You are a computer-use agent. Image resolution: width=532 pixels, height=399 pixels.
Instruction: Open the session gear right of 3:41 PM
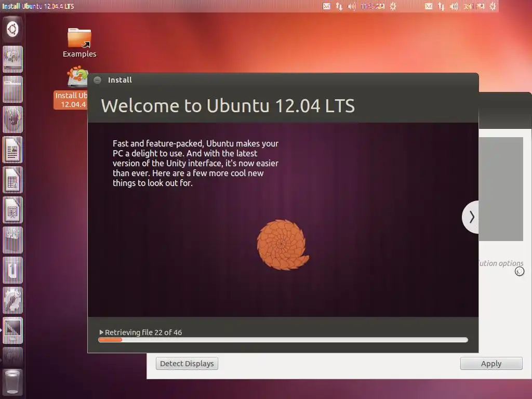493,6
